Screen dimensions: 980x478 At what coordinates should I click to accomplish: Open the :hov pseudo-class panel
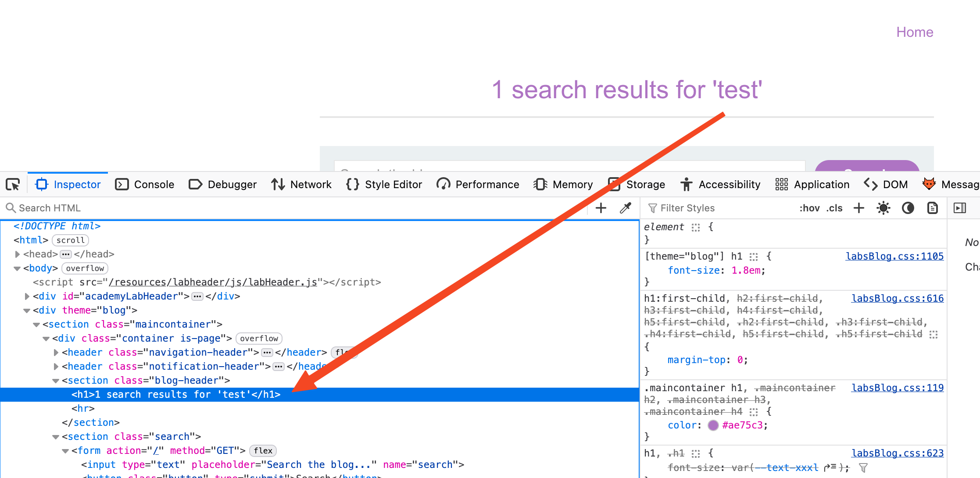pyautogui.click(x=809, y=208)
